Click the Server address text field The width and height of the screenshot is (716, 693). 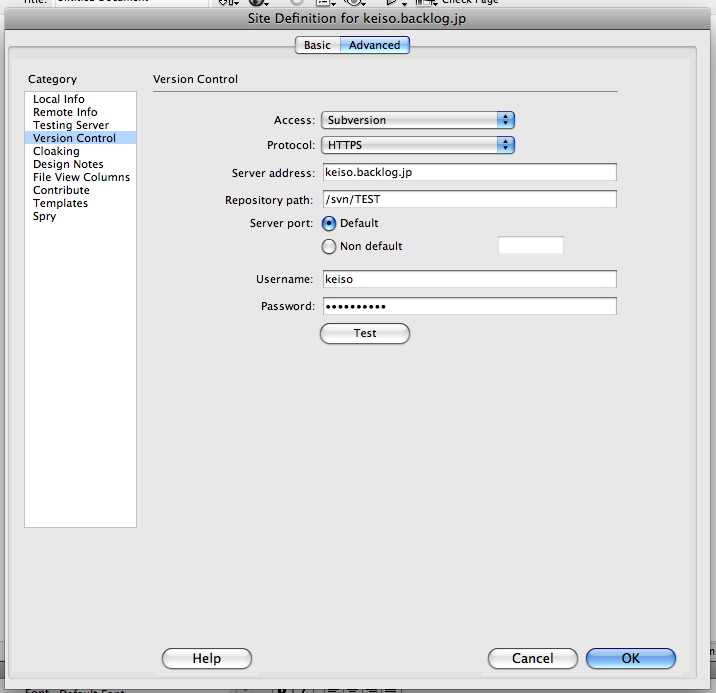coord(468,172)
